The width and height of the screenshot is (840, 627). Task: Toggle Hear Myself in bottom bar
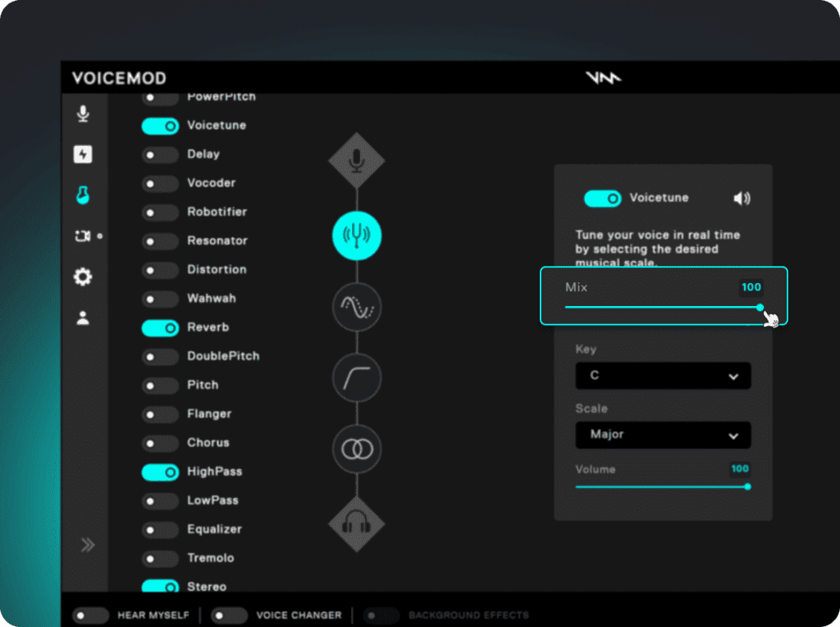[90, 615]
